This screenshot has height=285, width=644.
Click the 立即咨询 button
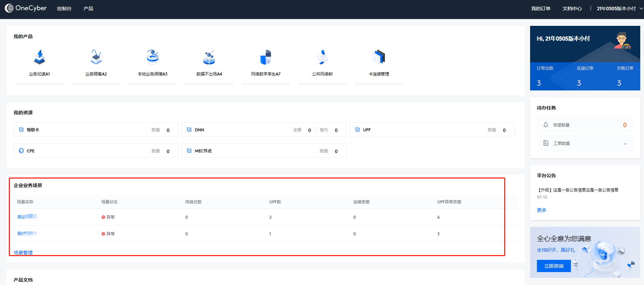(x=554, y=266)
